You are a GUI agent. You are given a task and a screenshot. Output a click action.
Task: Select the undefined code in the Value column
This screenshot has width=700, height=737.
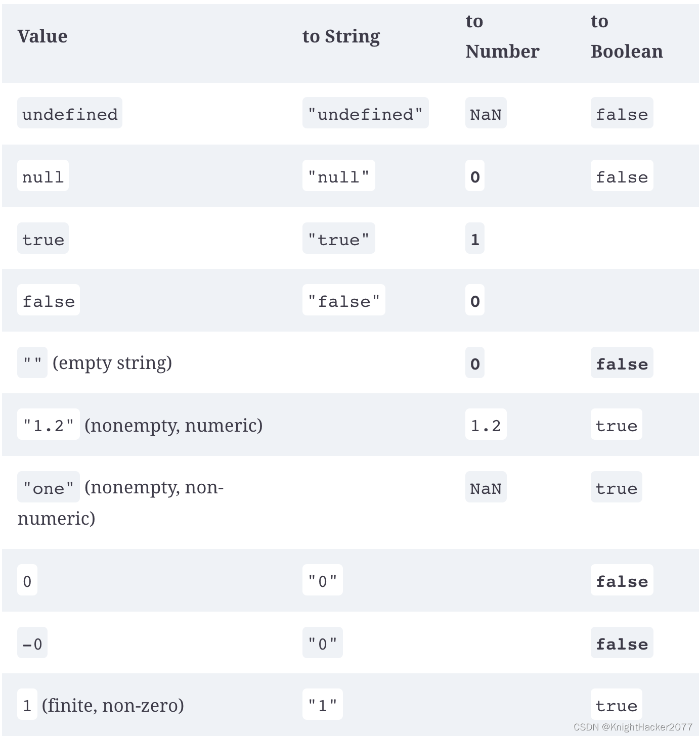pos(70,113)
